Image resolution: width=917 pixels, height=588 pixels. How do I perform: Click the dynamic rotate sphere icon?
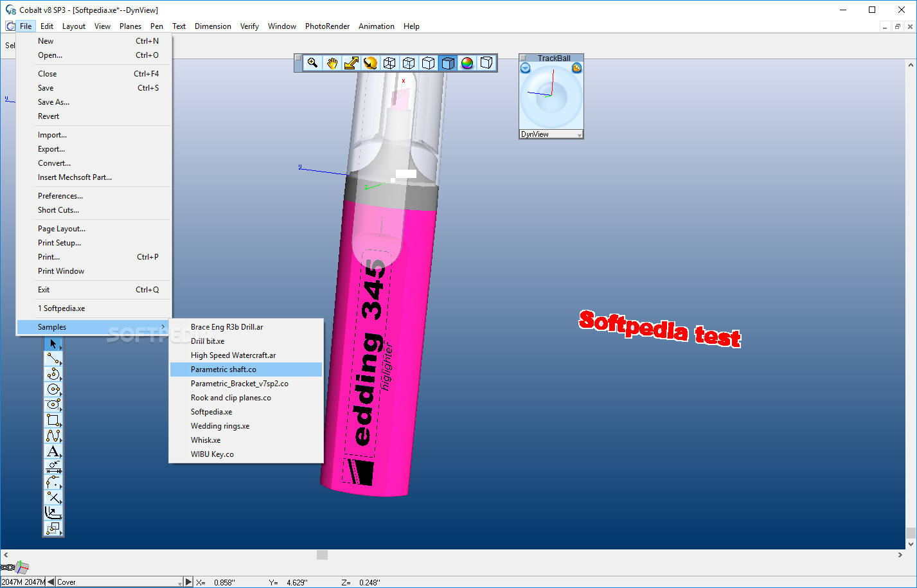click(x=370, y=63)
